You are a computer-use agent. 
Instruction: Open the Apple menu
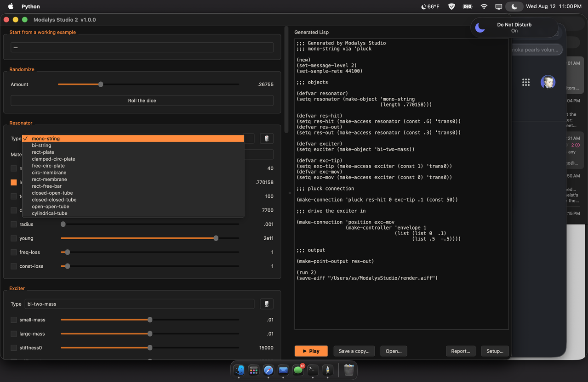[x=11, y=6]
